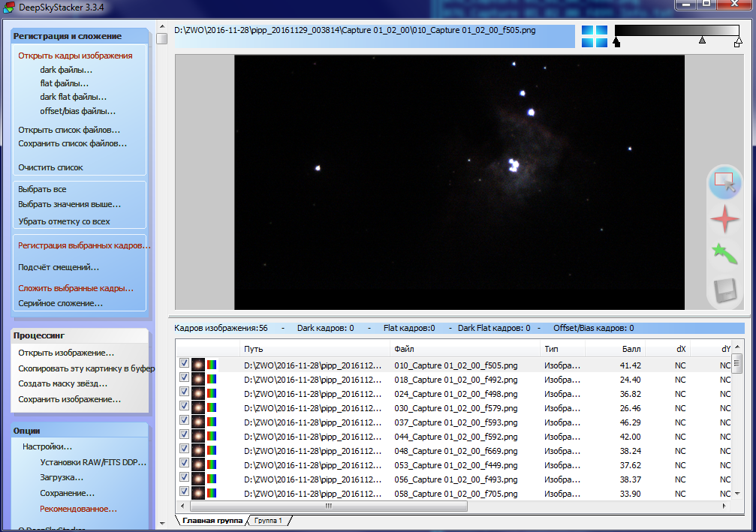Click RGB color icon of 018_Capture row
This screenshot has width=756, height=532.
tap(212, 379)
